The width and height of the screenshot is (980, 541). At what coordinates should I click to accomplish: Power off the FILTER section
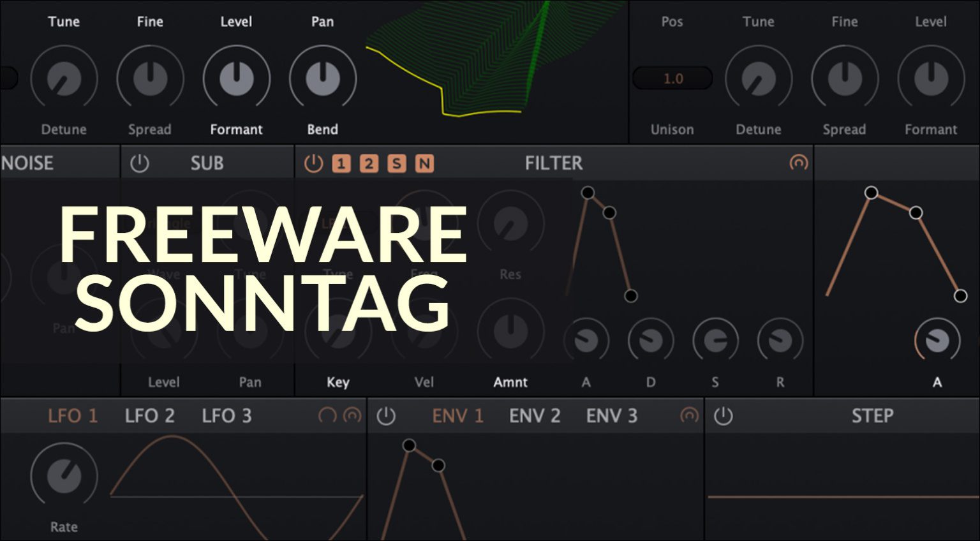[x=313, y=163]
